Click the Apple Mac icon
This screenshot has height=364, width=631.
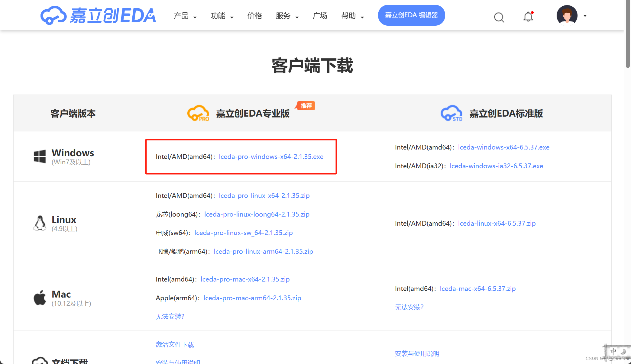(40, 298)
